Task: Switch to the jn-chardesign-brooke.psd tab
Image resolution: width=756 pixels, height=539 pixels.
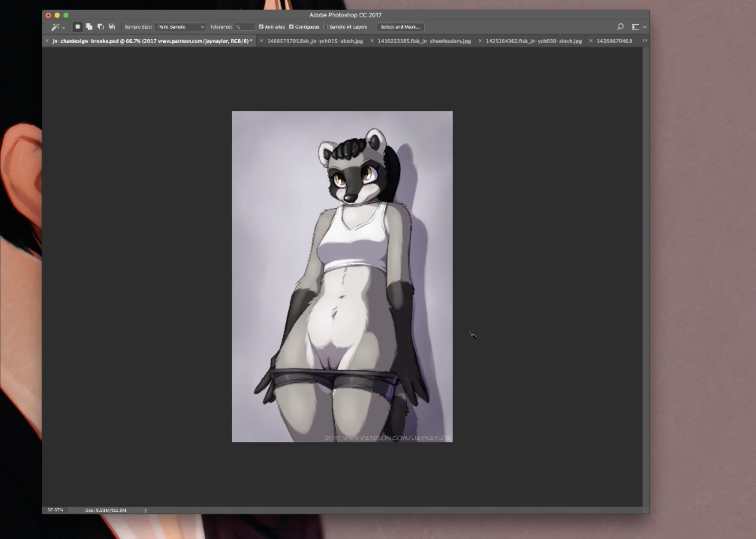Action: pos(152,41)
